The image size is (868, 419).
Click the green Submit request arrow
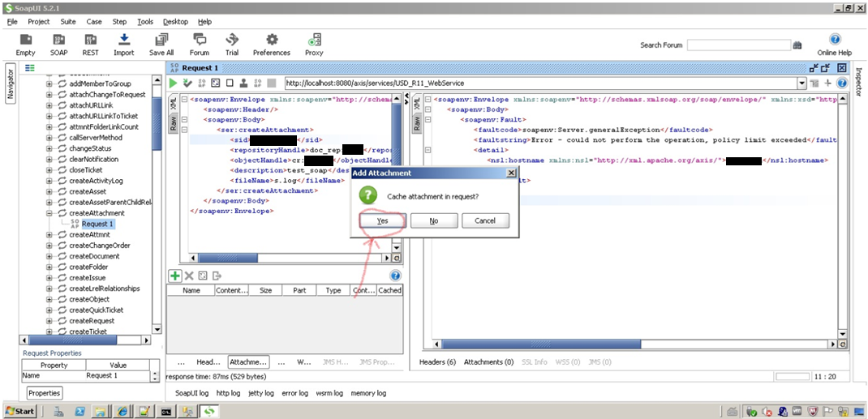[174, 83]
